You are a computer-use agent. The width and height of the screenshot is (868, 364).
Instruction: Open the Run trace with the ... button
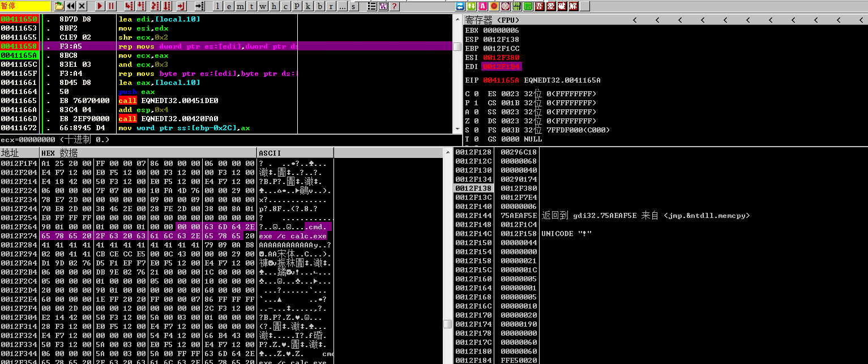pos(342,6)
